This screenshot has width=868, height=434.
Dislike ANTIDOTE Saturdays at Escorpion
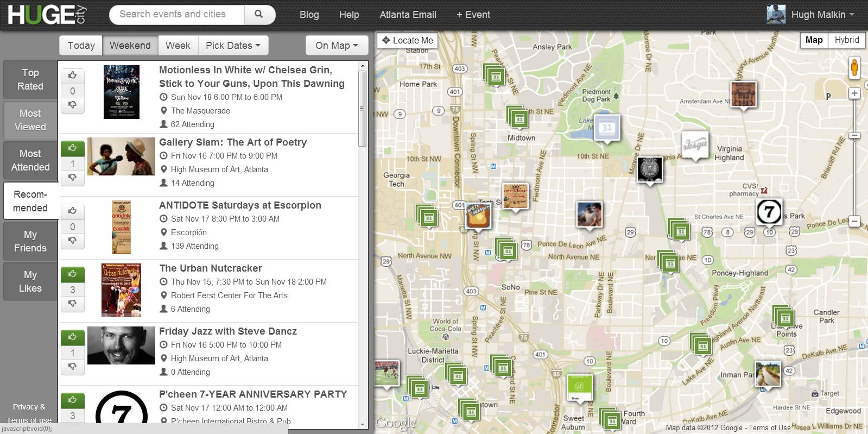pos(73,241)
